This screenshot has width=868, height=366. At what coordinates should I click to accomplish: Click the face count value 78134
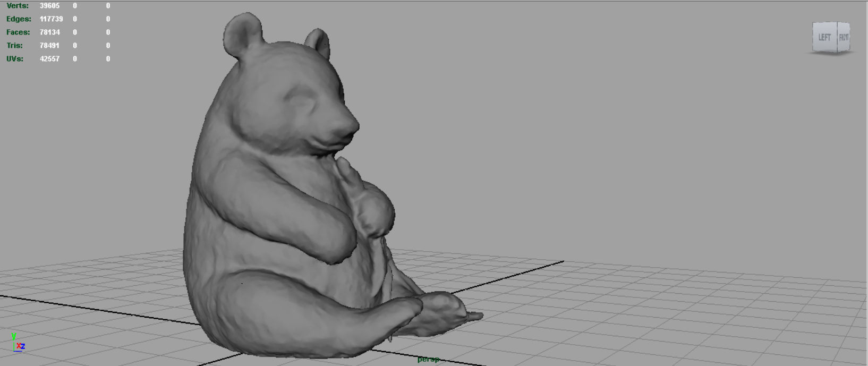pos(50,32)
